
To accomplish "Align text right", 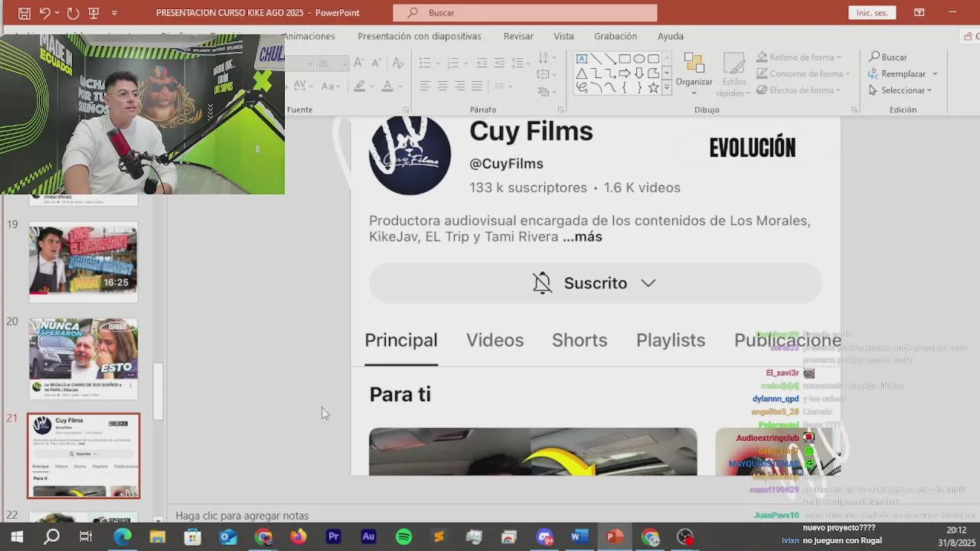I will pyautogui.click(x=460, y=86).
